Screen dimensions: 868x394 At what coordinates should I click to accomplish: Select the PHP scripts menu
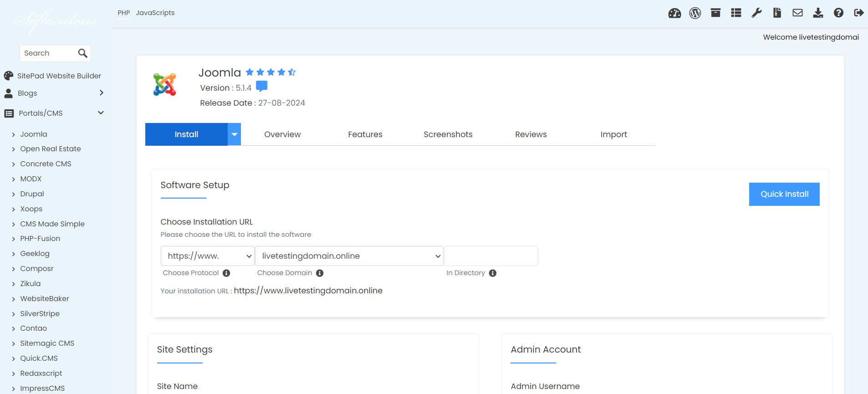click(x=124, y=13)
